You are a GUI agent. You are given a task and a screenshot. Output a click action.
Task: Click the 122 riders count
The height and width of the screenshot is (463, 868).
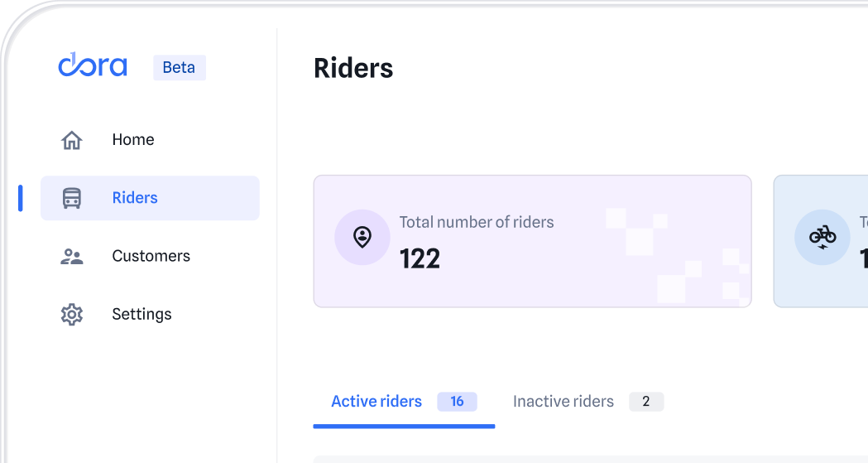click(420, 259)
